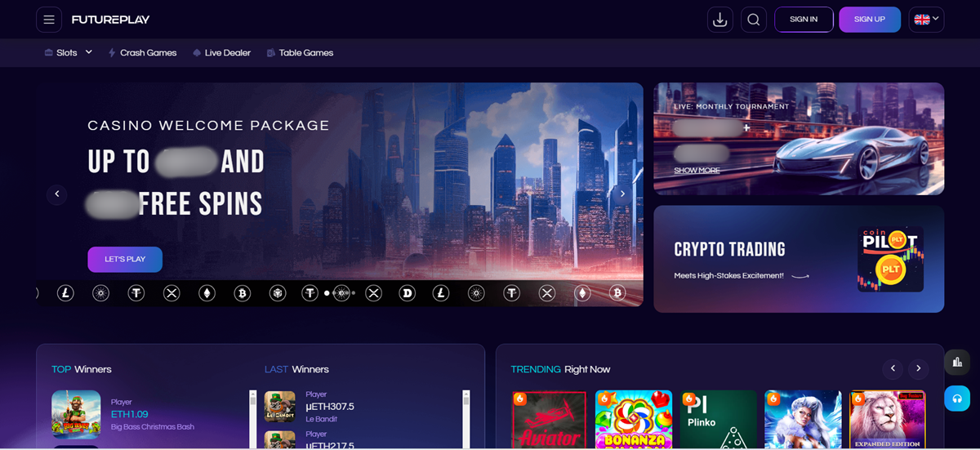Image resolution: width=980 pixels, height=450 pixels.
Task: Click the LIVE: MONTHLY TOURNAMENT text
Action: pyautogui.click(x=732, y=106)
